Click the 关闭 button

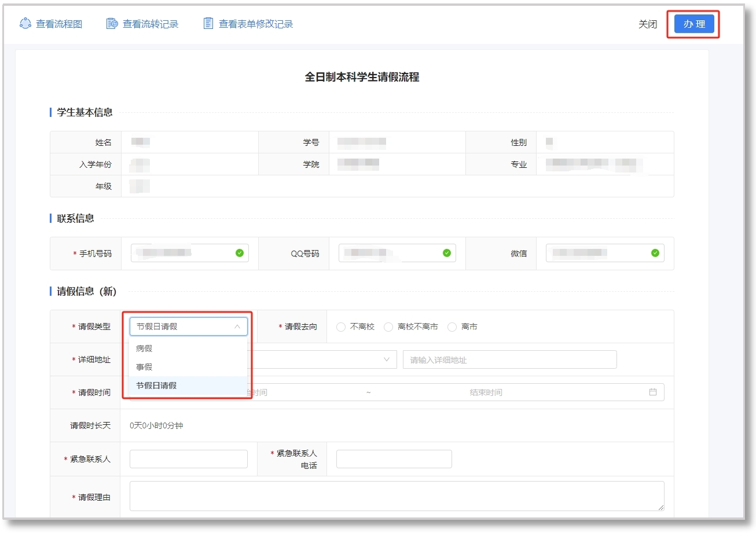click(x=648, y=24)
